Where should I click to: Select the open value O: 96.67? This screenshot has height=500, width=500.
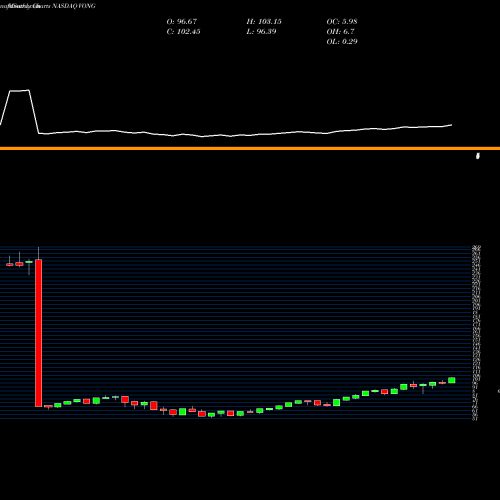pos(182,21)
